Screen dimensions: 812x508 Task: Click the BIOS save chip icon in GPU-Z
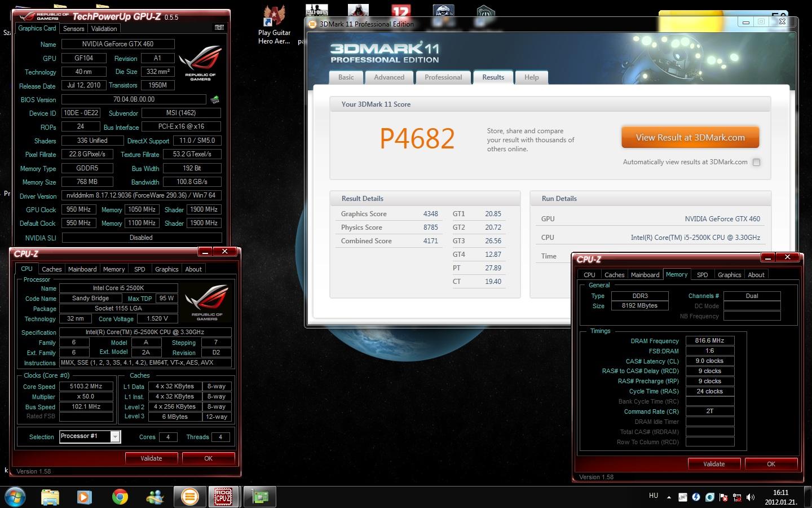[215, 99]
